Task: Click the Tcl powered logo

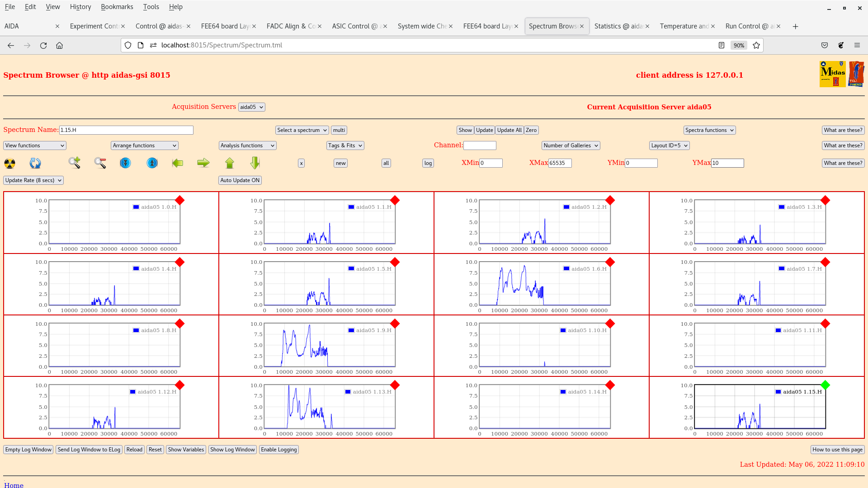Action: click(x=856, y=74)
